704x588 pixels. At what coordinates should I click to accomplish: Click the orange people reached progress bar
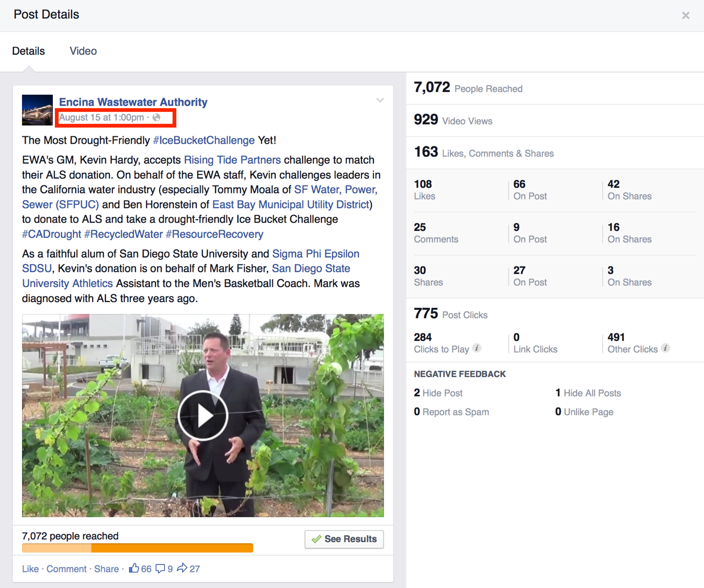click(x=138, y=548)
